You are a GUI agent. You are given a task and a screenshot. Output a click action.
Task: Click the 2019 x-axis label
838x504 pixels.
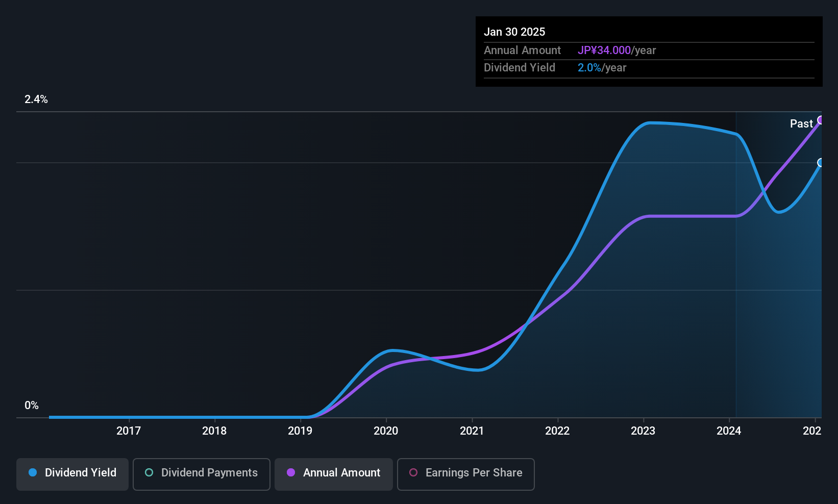point(300,431)
